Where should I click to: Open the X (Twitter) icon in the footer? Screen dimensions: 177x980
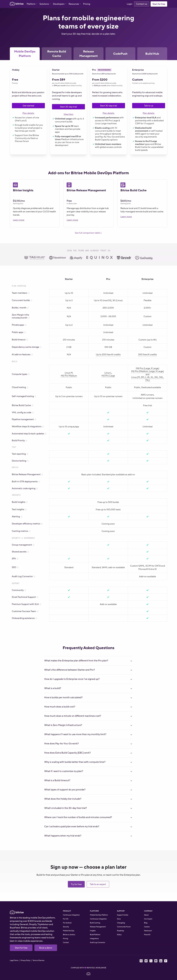tap(151, 961)
